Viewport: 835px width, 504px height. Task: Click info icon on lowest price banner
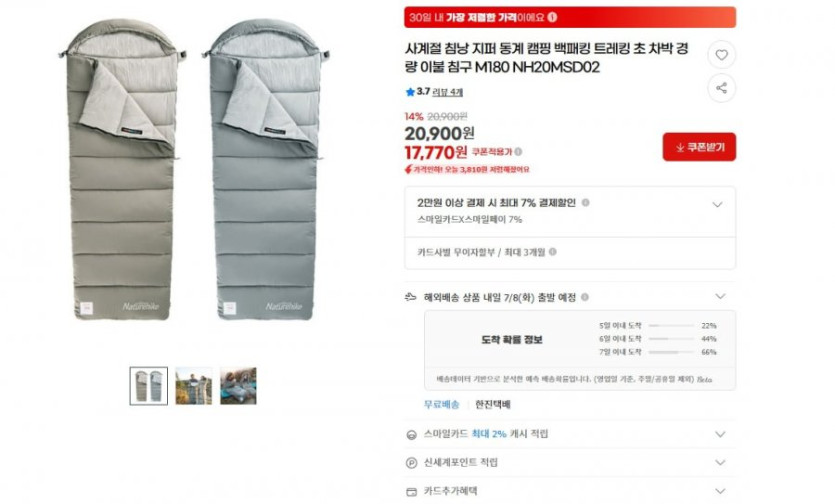pos(552,18)
